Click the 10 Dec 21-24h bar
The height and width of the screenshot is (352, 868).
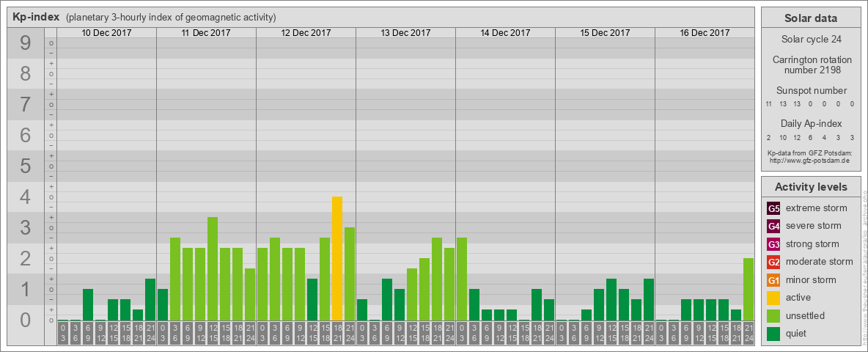(150, 299)
